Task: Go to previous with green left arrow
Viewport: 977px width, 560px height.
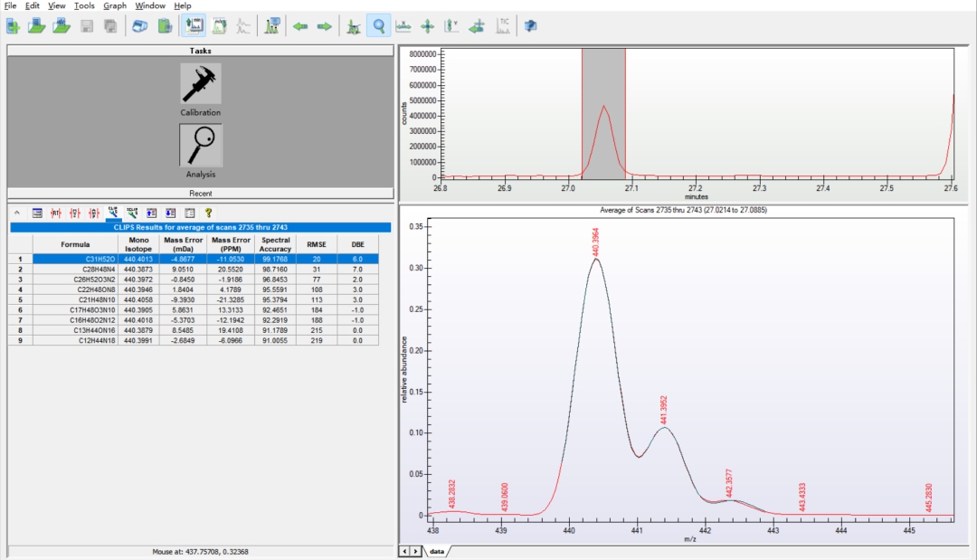Action: [x=300, y=26]
